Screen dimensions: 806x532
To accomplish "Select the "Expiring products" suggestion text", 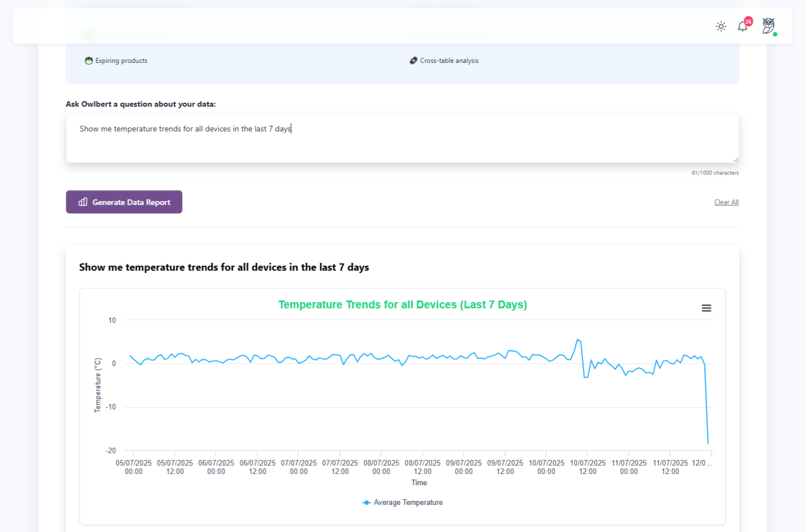I will tap(121, 61).
